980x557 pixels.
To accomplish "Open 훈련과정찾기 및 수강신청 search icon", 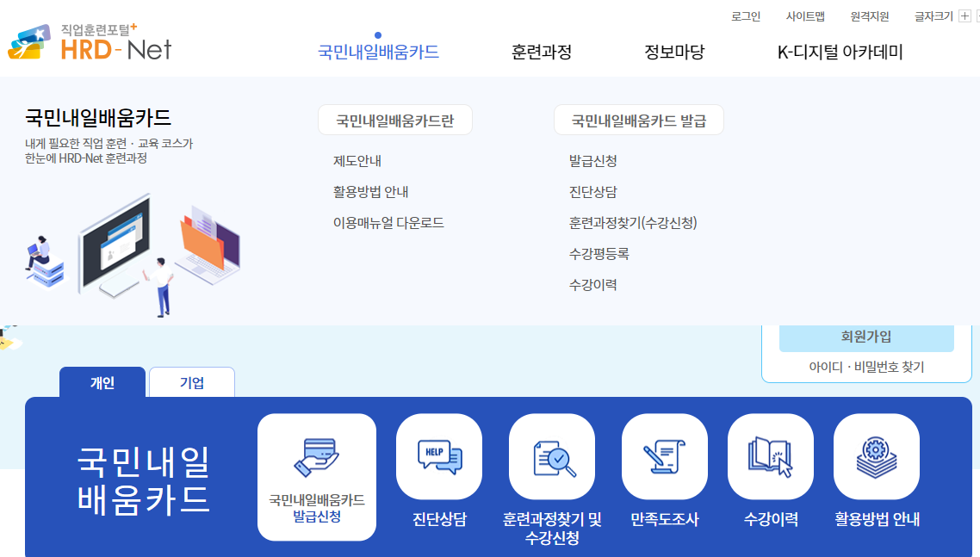I will (x=552, y=456).
